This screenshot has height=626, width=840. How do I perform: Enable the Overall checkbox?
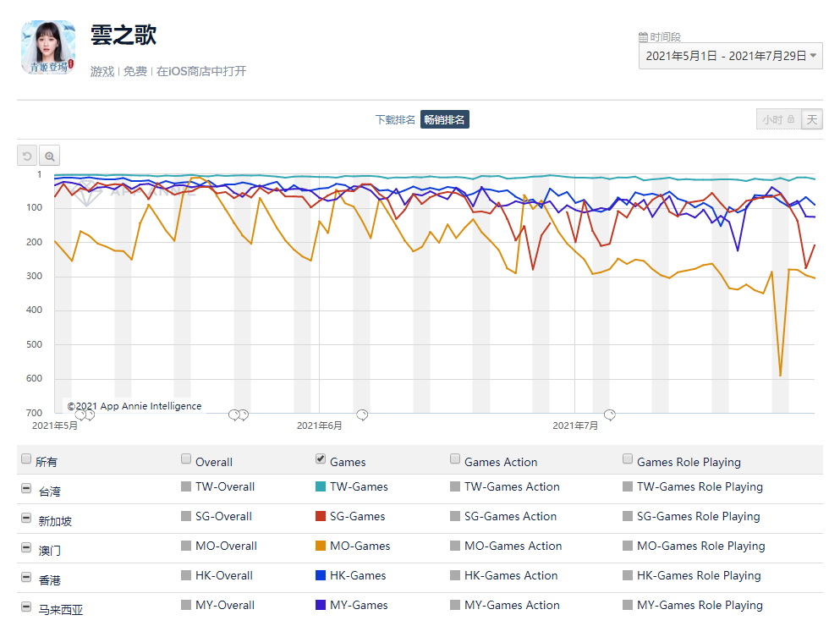pyautogui.click(x=186, y=459)
